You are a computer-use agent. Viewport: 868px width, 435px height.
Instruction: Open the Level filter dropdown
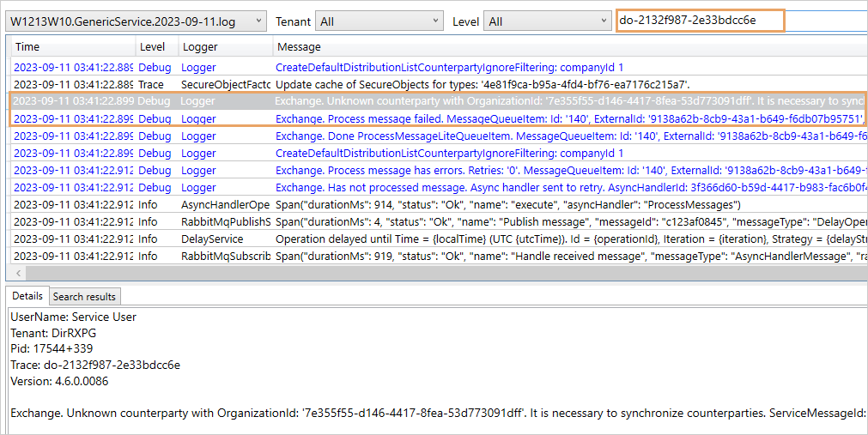point(547,21)
